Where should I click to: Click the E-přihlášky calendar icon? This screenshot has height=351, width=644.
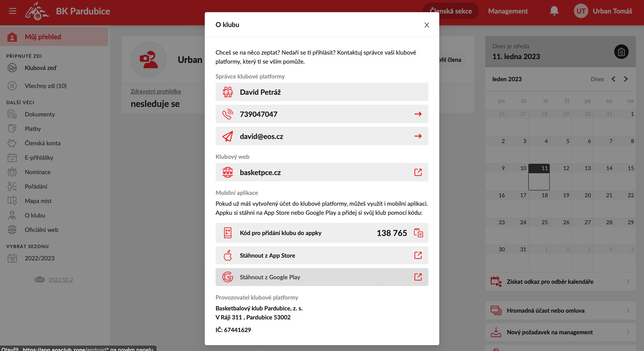pyautogui.click(x=12, y=158)
